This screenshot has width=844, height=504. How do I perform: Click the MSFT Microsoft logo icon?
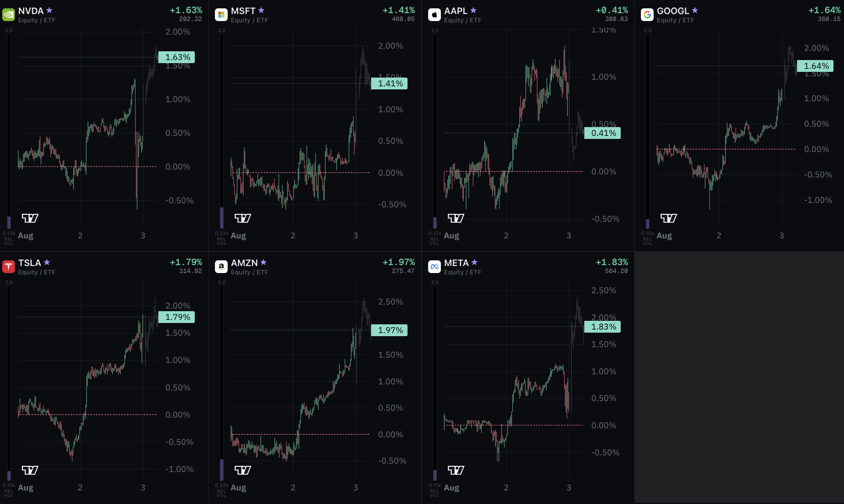coord(221,15)
